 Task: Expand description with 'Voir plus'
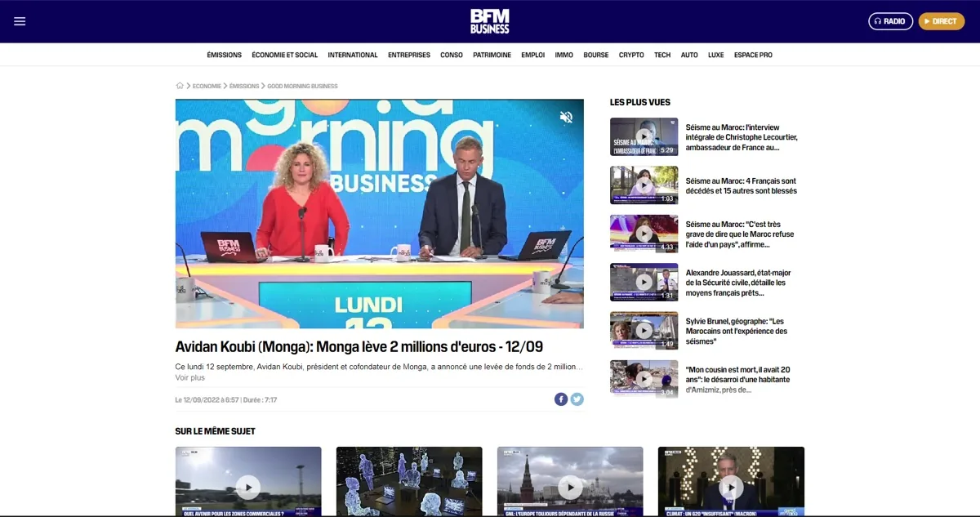coord(190,377)
